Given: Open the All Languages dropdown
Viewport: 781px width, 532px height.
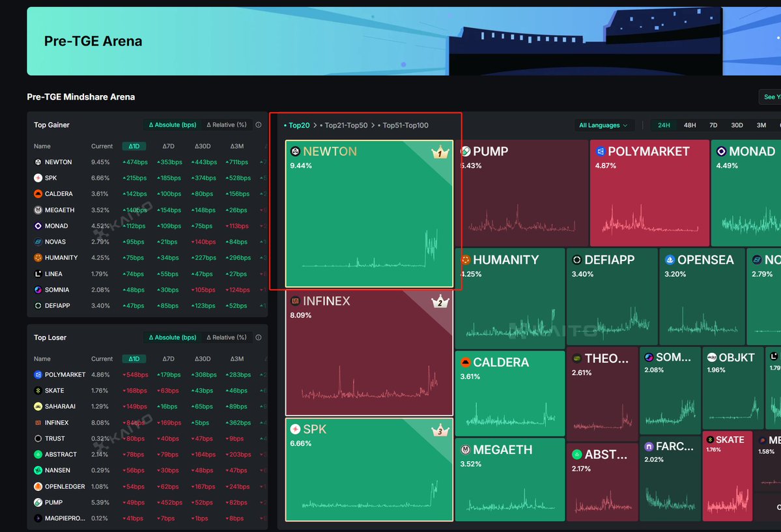Looking at the screenshot, I should pos(603,125).
